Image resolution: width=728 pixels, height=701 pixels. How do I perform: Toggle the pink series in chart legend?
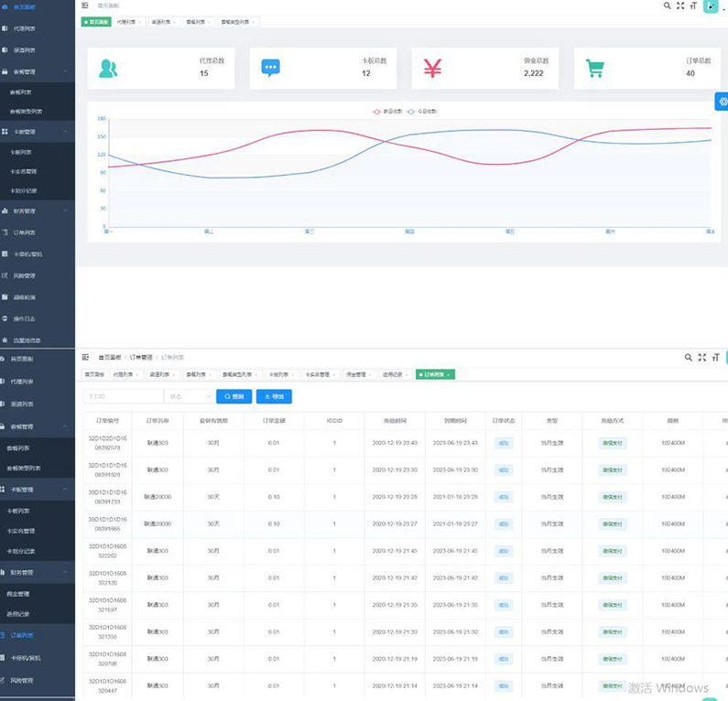pyautogui.click(x=387, y=111)
